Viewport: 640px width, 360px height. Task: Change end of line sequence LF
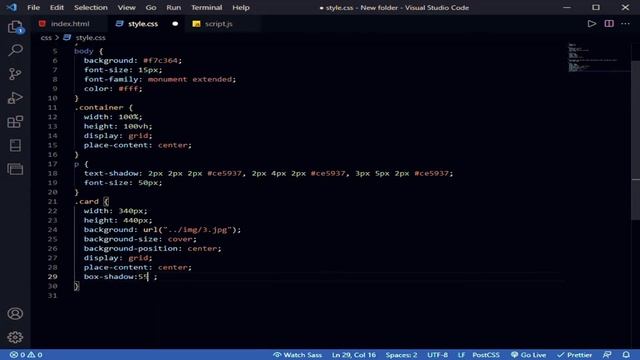(461, 355)
